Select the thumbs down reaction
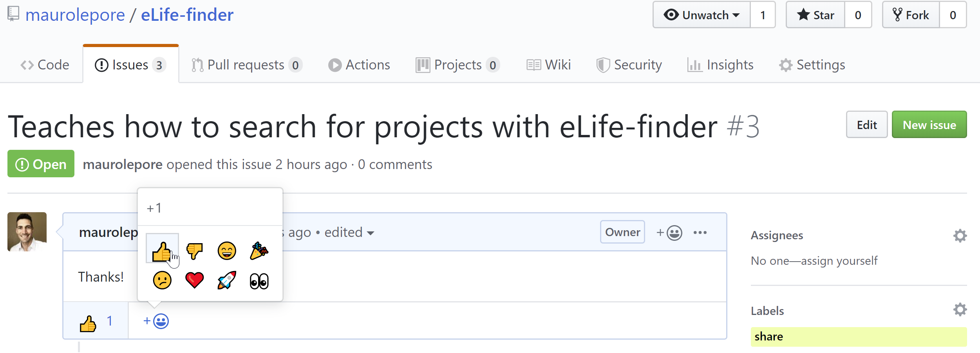This screenshot has height=353, width=980. coord(194,251)
